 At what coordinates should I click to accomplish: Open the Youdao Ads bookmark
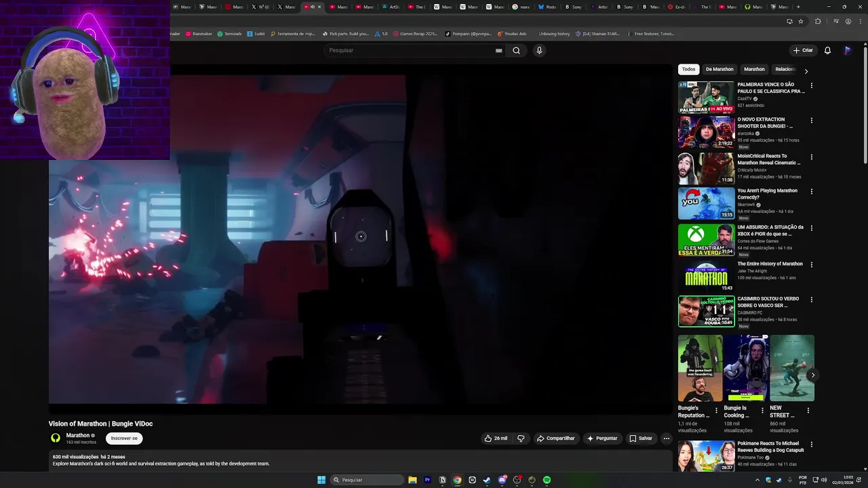click(x=512, y=33)
